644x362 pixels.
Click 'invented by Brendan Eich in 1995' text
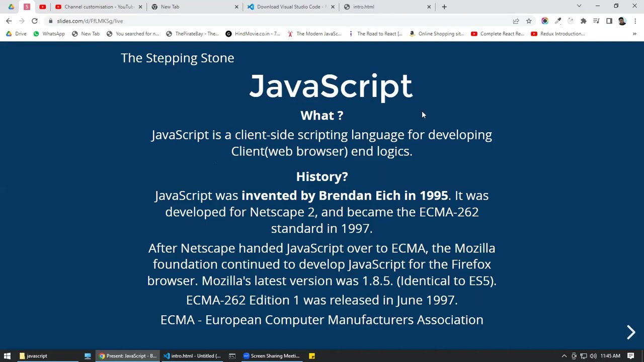click(x=345, y=196)
